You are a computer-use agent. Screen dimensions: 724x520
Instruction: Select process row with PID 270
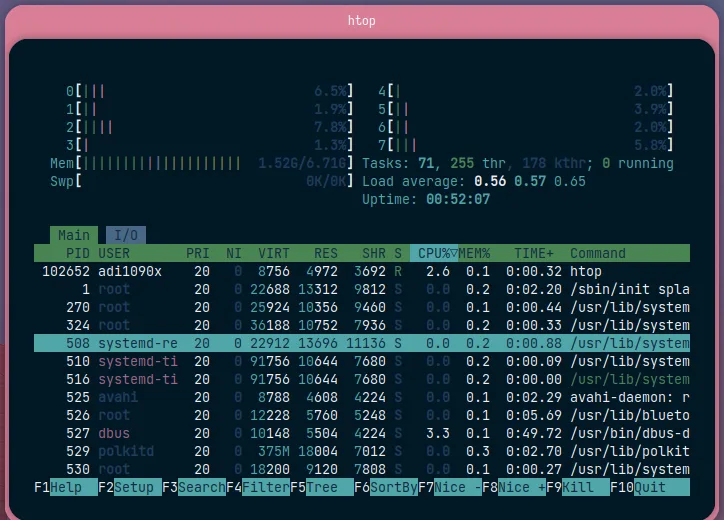tap(362, 307)
